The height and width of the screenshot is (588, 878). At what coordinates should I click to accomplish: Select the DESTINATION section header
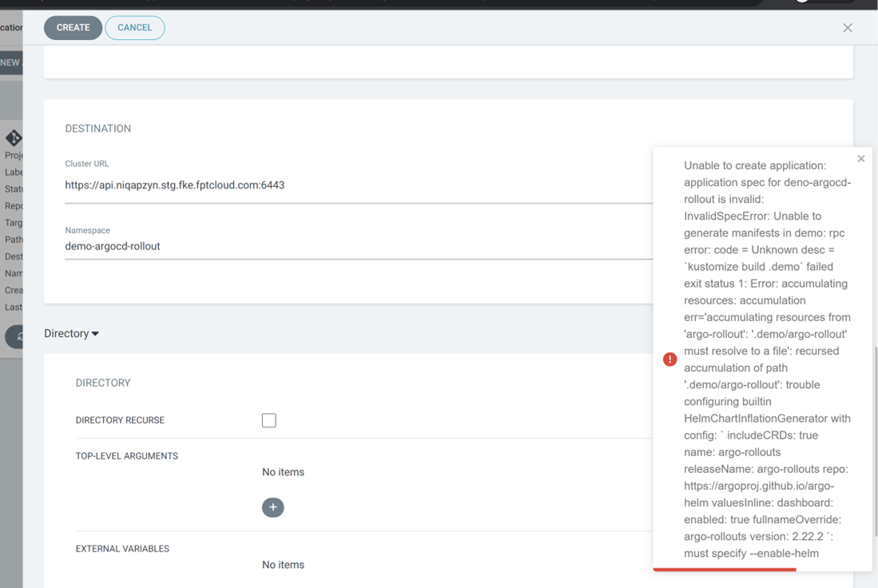pyautogui.click(x=97, y=129)
